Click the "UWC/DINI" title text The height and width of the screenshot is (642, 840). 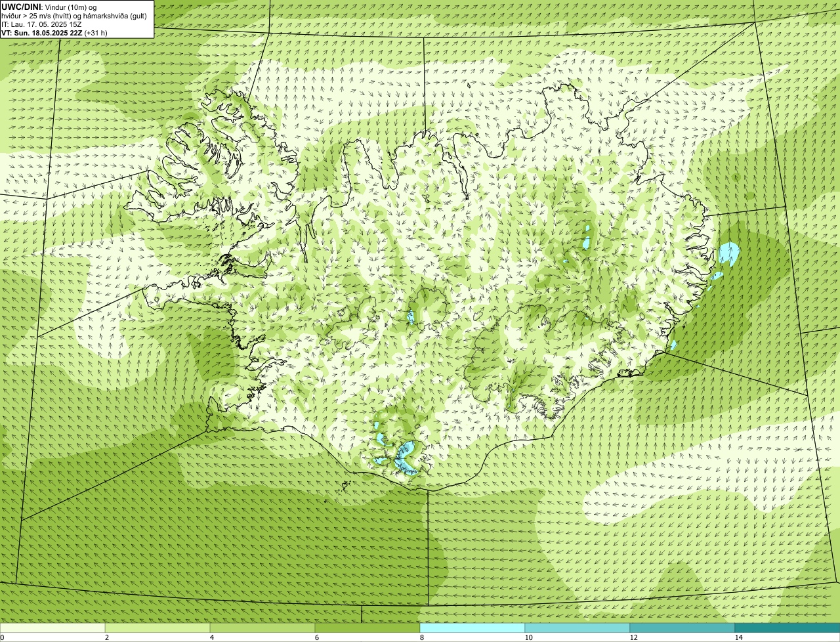(20, 7)
